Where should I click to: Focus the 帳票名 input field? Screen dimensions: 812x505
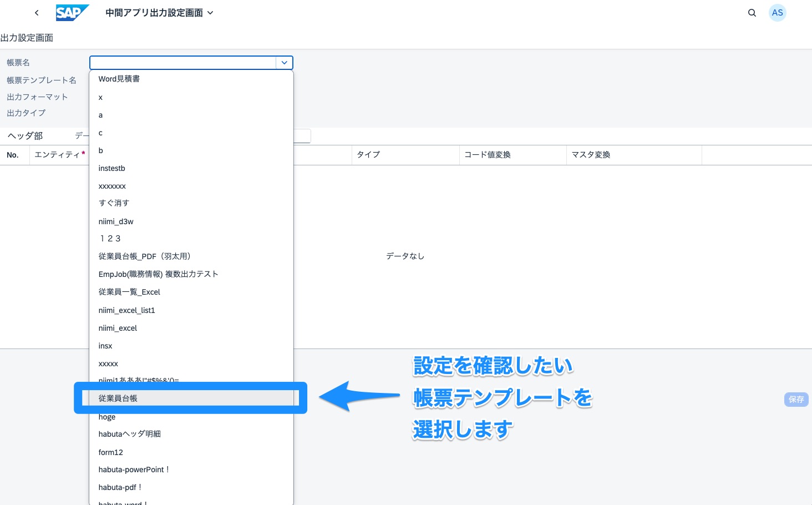click(183, 63)
